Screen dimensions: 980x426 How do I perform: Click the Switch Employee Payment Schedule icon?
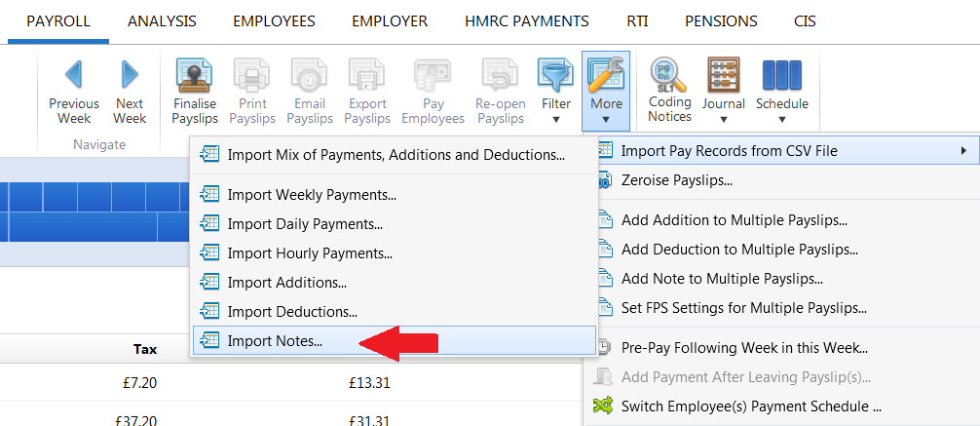pos(603,406)
